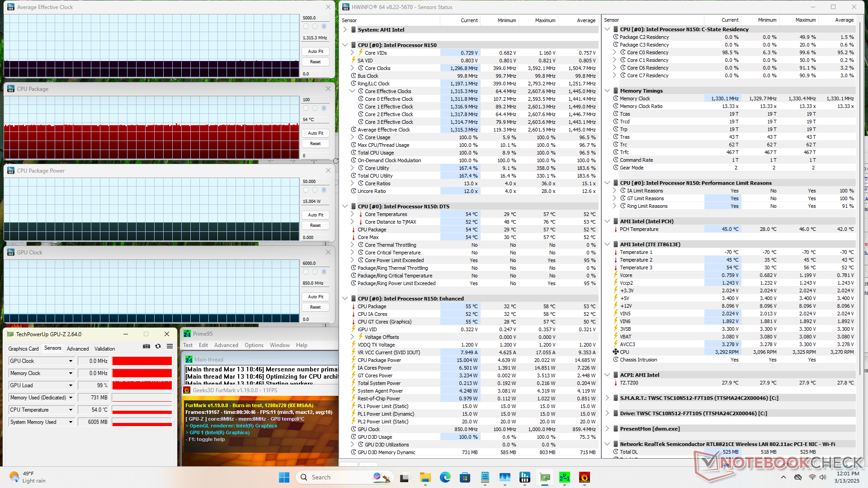868x488 pixels.
Task: Open the FurMark icon in the taskbar
Action: pos(584,477)
